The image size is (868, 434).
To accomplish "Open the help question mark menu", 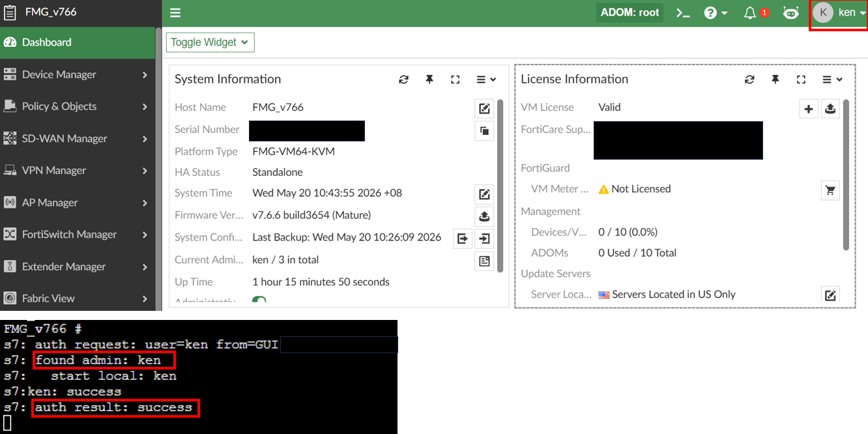I will (716, 13).
